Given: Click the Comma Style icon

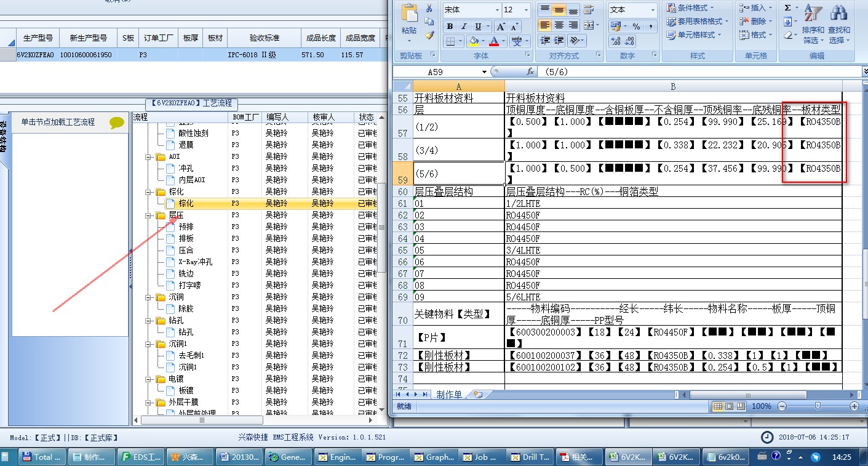Looking at the screenshot, I should (x=650, y=26).
